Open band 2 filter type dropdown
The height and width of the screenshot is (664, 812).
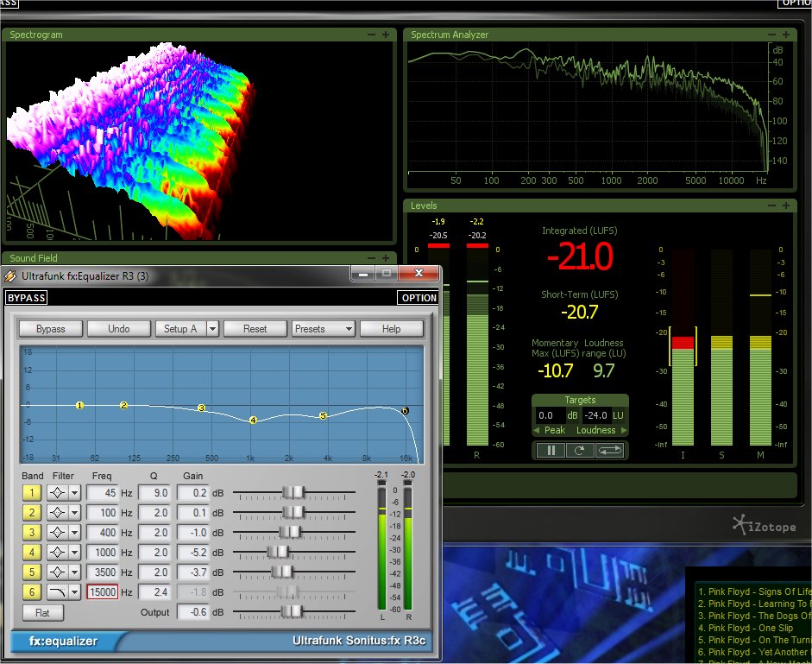(x=75, y=513)
